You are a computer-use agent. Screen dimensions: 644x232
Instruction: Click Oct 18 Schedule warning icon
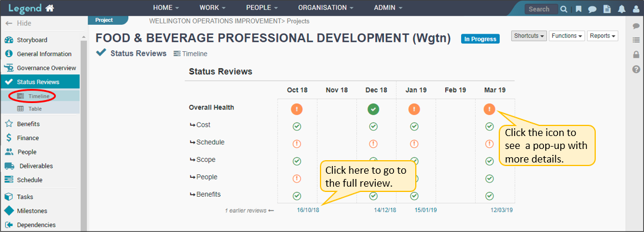(297, 144)
